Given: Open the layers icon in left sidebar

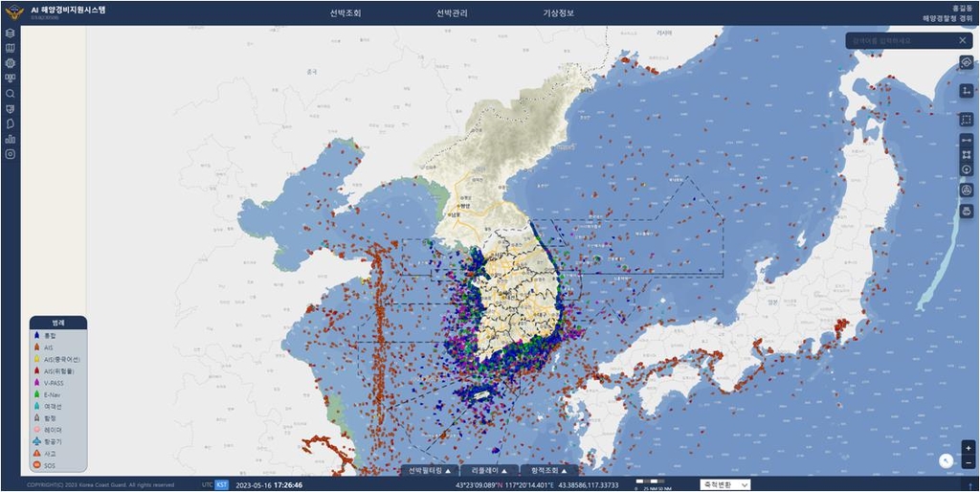Looking at the screenshot, I should pyautogui.click(x=11, y=33).
